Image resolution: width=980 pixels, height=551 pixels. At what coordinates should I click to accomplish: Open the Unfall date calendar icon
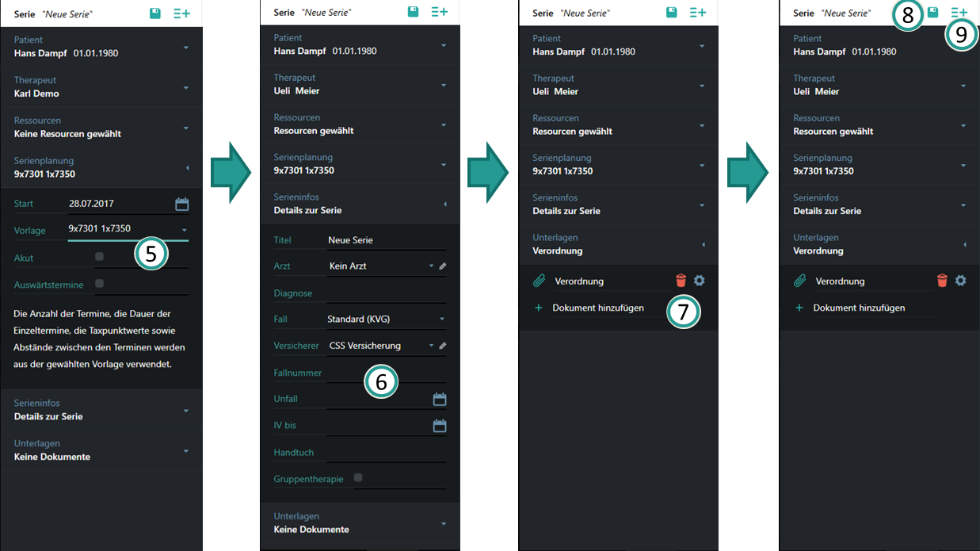tap(440, 399)
